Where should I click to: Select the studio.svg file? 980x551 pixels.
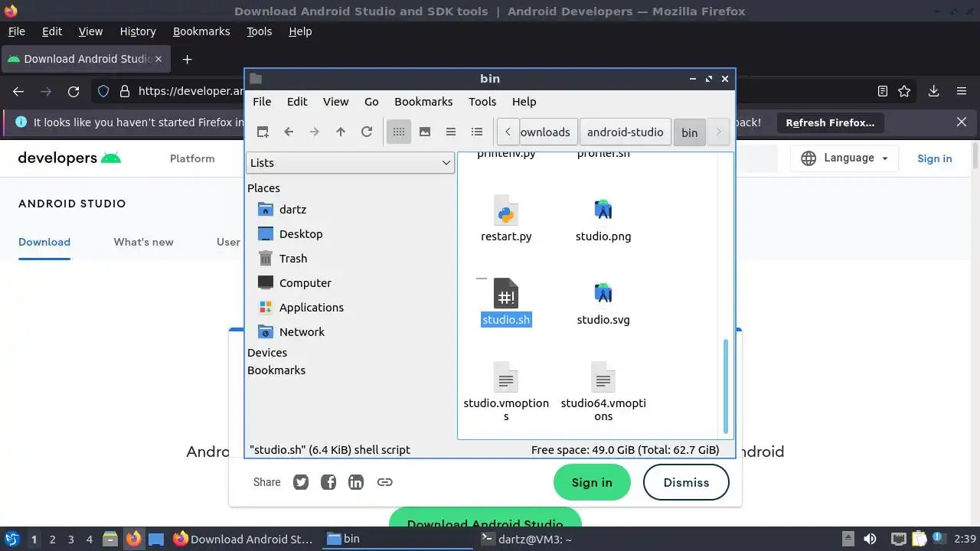603,303
